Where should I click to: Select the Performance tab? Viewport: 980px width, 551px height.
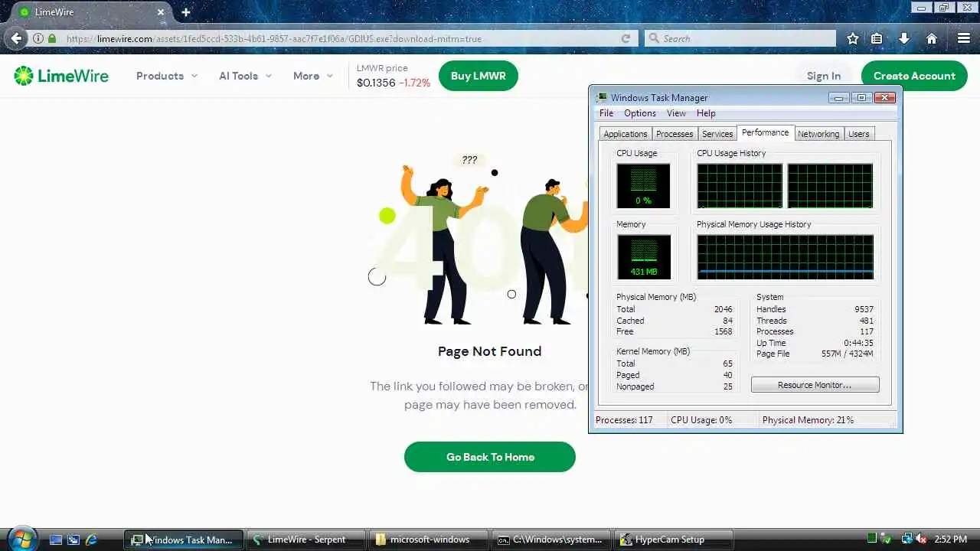pos(765,132)
